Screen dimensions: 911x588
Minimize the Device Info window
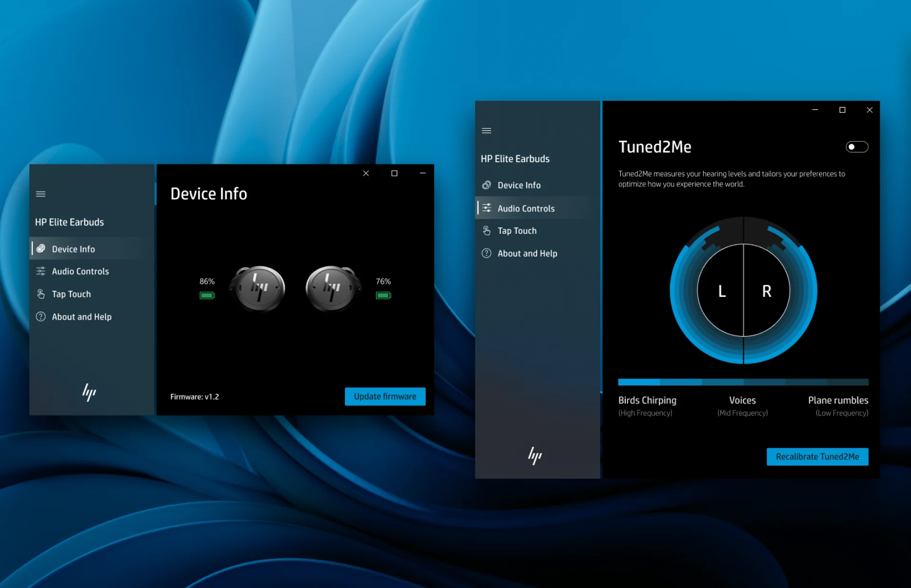pos(423,173)
